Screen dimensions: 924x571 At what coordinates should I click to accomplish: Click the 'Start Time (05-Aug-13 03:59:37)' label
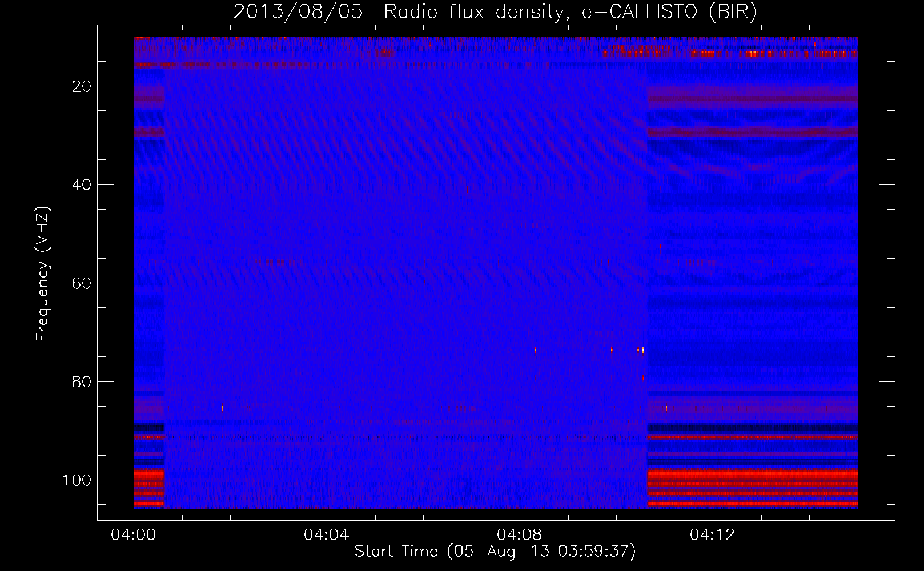tap(495, 552)
